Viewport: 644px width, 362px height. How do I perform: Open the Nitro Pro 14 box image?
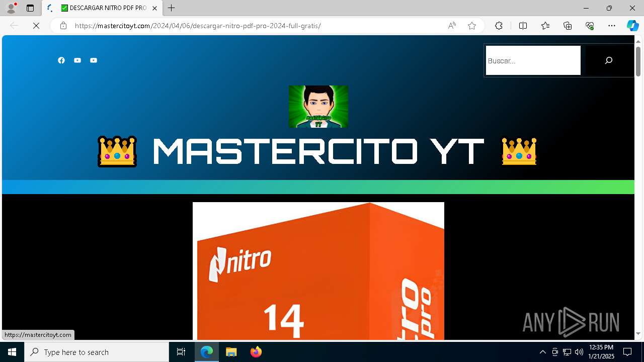click(318, 271)
